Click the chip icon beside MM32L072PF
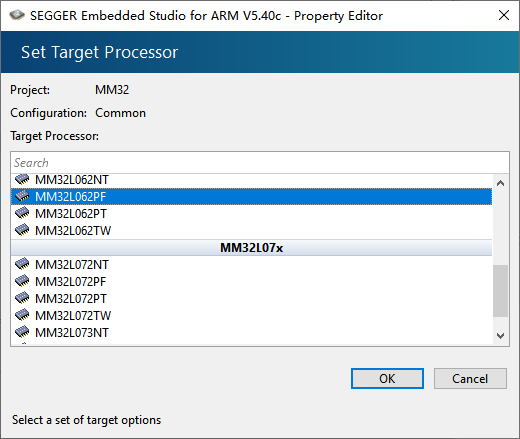Viewport: 520px width, 439px height. pyautogui.click(x=22, y=281)
